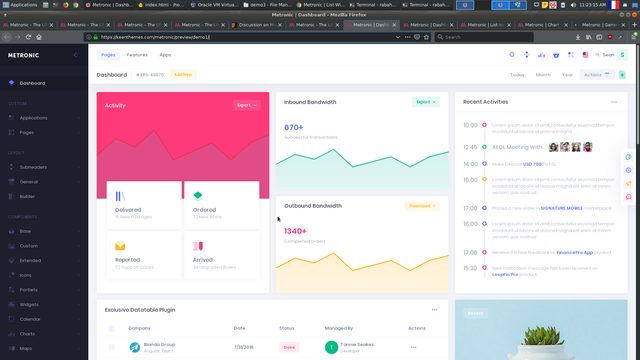Open the shopping cart icon in the header
Image resolution: width=640 pixels, height=360 pixels.
click(x=556, y=55)
